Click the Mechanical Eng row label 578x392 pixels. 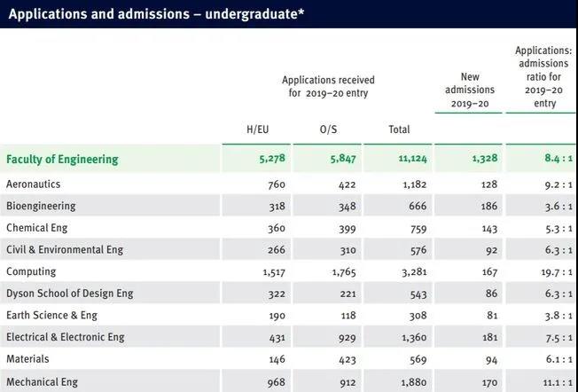point(42,381)
